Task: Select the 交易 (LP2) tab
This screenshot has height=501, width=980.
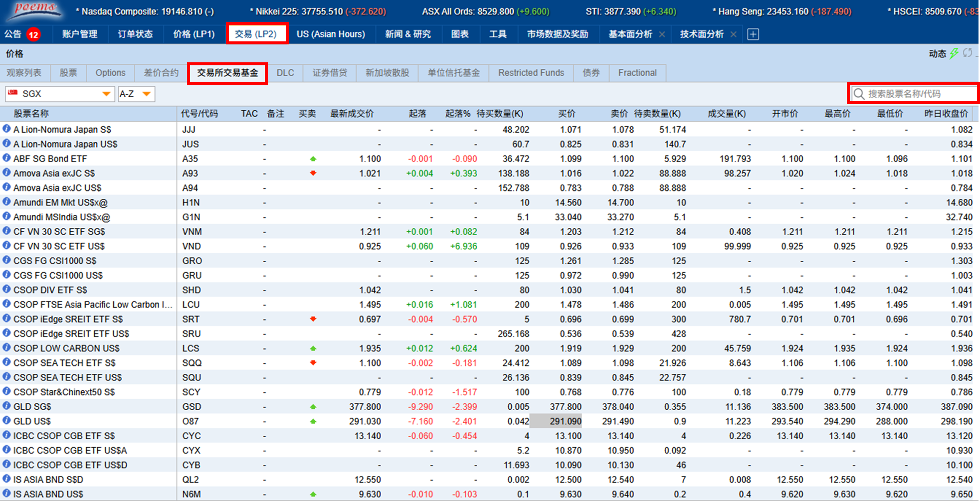Action: pyautogui.click(x=256, y=34)
